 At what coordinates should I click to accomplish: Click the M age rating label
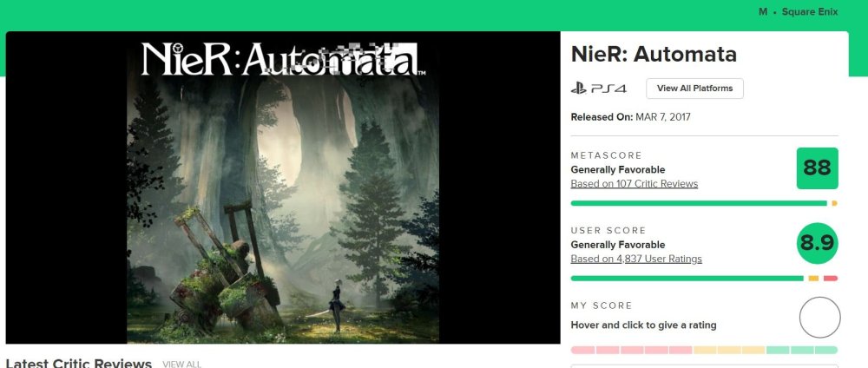pyautogui.click(x=763, y=12)
